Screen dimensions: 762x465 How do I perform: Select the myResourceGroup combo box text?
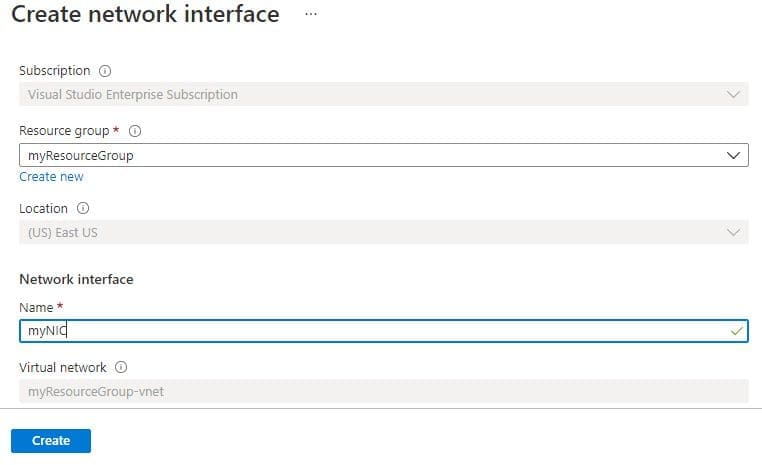pos(81,156)
